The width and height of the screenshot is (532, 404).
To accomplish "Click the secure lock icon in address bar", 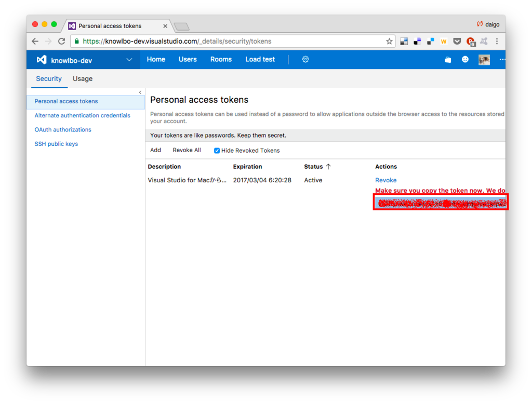I will pos(77,42).
